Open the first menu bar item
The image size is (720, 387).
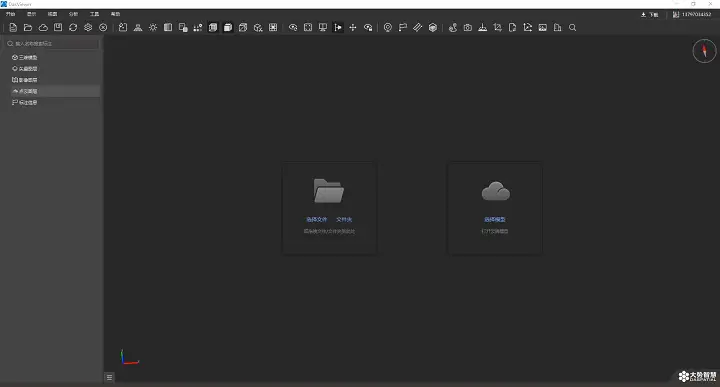[x=10, y=14]
